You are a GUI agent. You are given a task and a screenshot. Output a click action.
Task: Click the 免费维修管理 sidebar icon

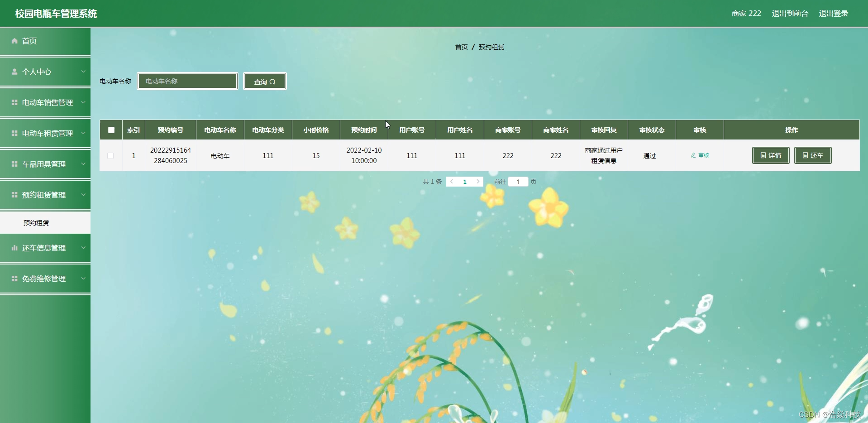[x=14, y=279]
